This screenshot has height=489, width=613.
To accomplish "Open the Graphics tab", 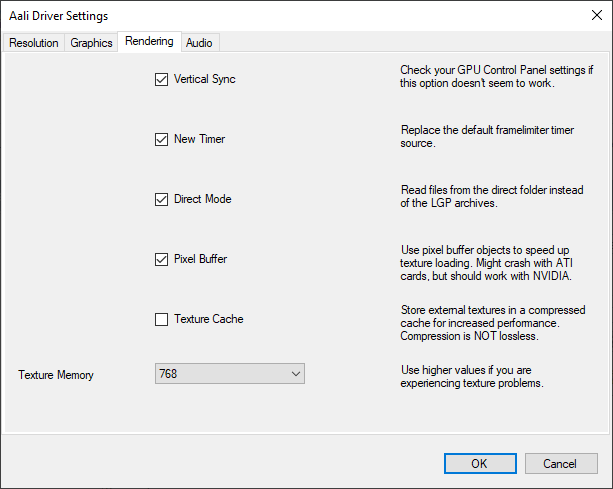I will click(x=91, y=43).
